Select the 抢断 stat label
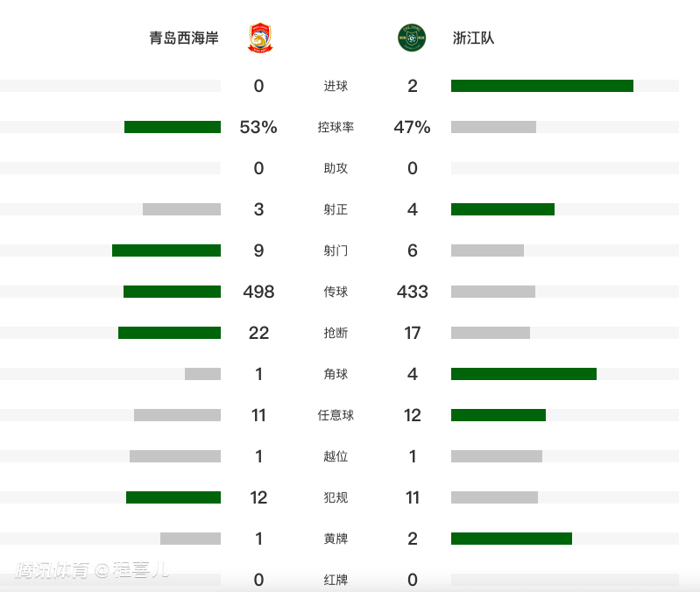This screenshot has height=592, width=700. pyautogui.click(x=336, y=333)
